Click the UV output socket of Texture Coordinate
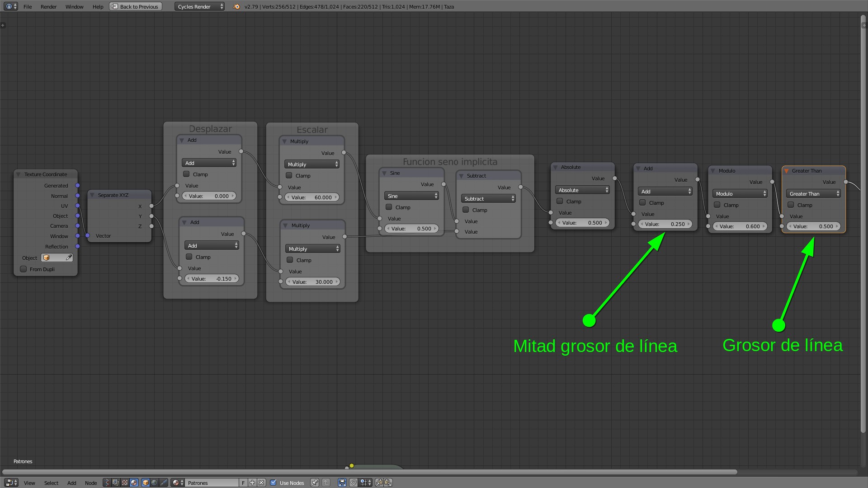 click(78, 206)
